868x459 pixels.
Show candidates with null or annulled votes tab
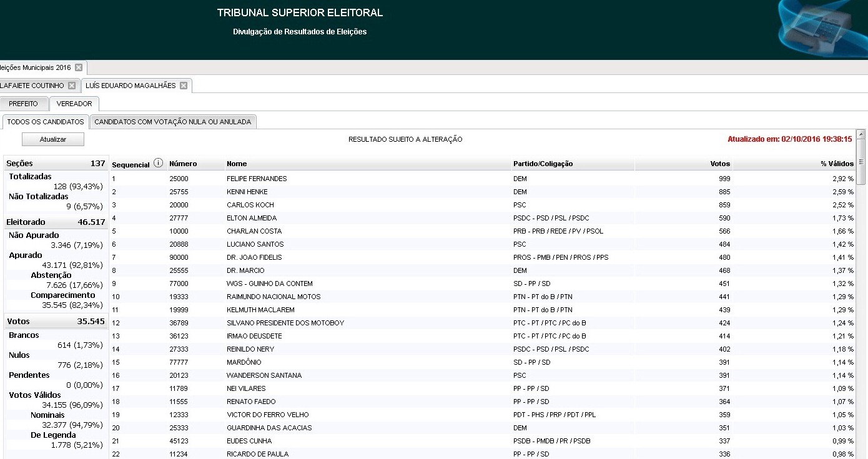point(173,122)
